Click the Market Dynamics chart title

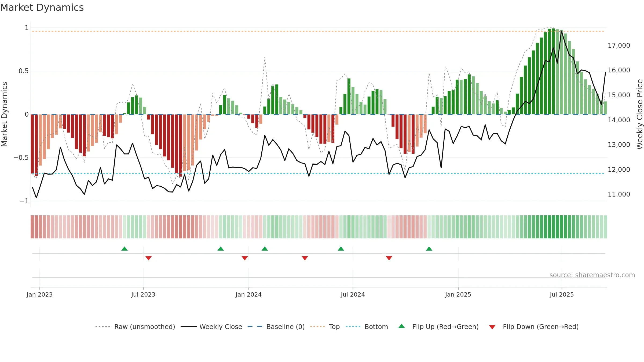coord(42,8)
